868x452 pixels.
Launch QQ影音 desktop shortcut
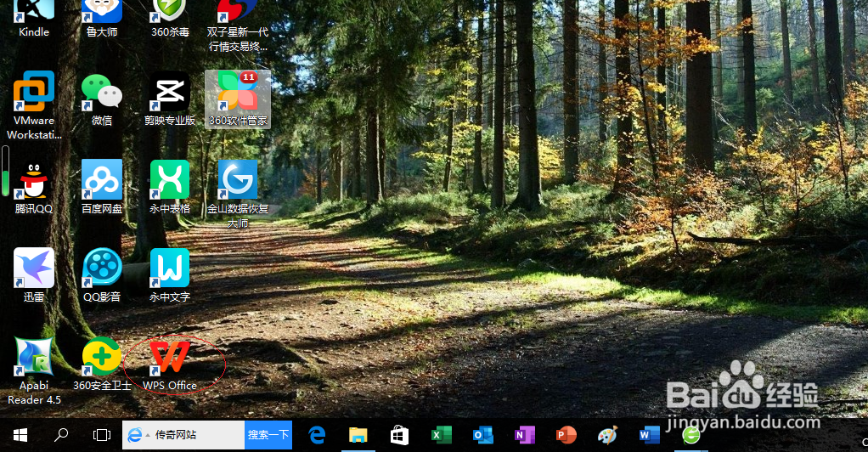pyautogui.click(x=102, y=275)
